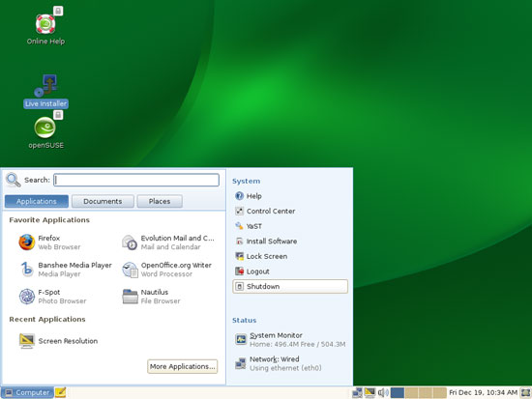The height and width of the screenshot is (399, 532).
Task: Switch to the Places tab
Action: (160, 201)
